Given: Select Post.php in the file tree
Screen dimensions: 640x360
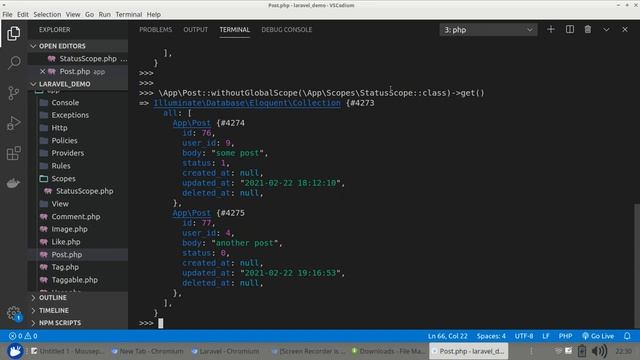Looking at the screenshot, I should [x=67, y=254].
